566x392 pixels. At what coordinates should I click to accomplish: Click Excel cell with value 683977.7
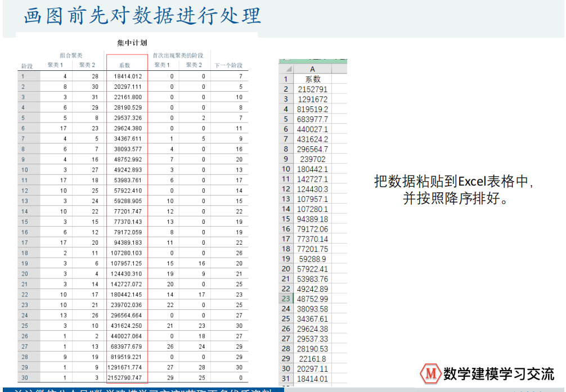coord(313,119)
